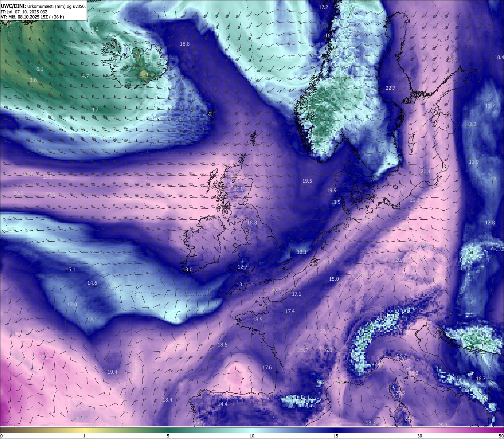Click the VT Mið. 08.10.2025 15Z (+36 h) line
Image resolution: width=504 pixels, height=439 pixels.
32,17
